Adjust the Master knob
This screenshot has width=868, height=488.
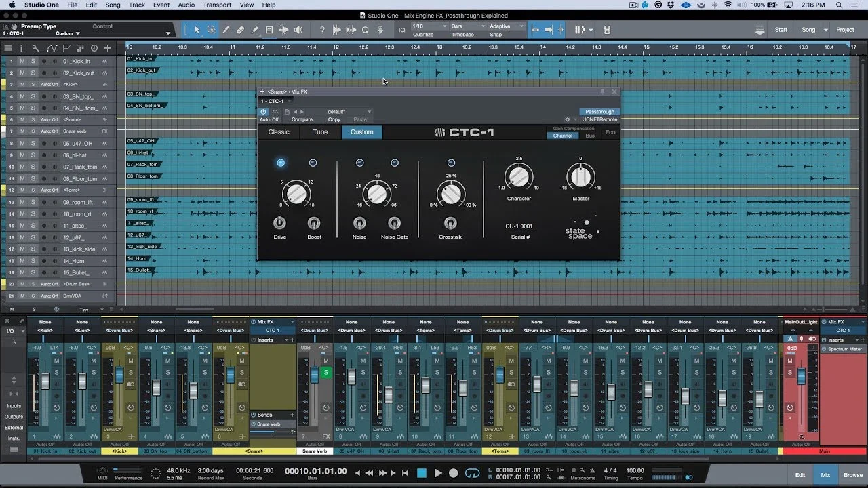pyautogui.click(x=580, y=177)
